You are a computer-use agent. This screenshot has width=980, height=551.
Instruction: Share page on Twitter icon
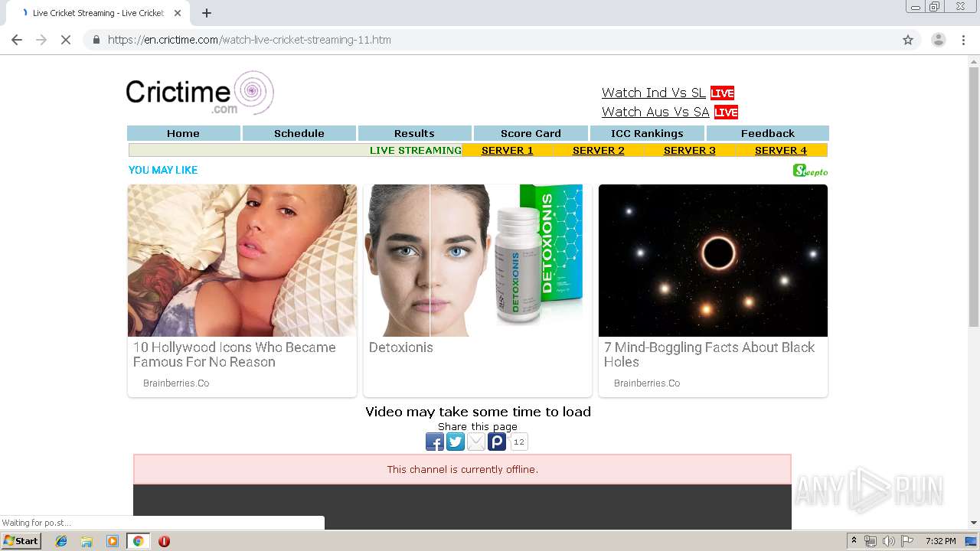[x=455, y=442]
